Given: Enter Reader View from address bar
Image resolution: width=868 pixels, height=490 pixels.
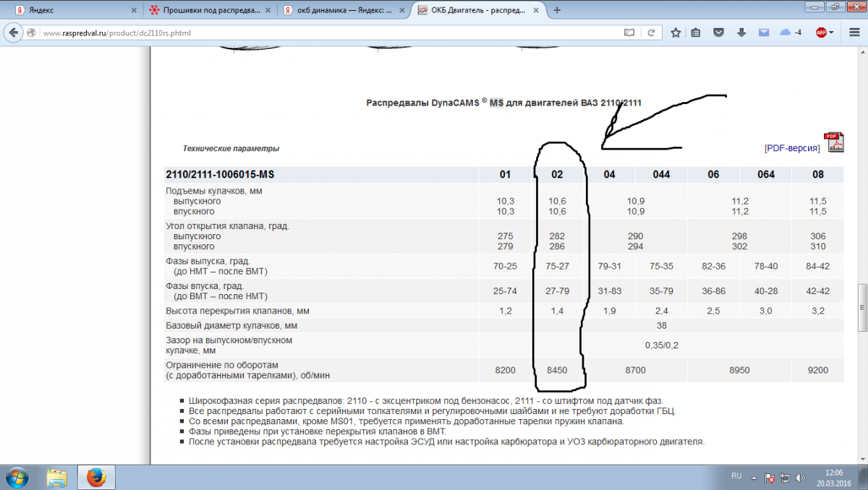Looking at the screenshot, I should tap(629, 33).
